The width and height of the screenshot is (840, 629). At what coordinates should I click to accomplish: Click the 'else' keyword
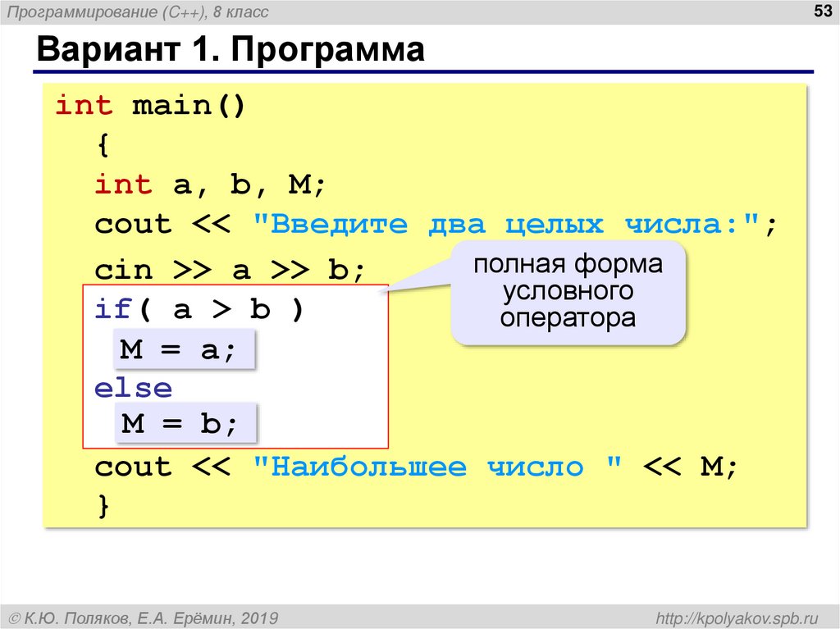click(x=133, y=388)
